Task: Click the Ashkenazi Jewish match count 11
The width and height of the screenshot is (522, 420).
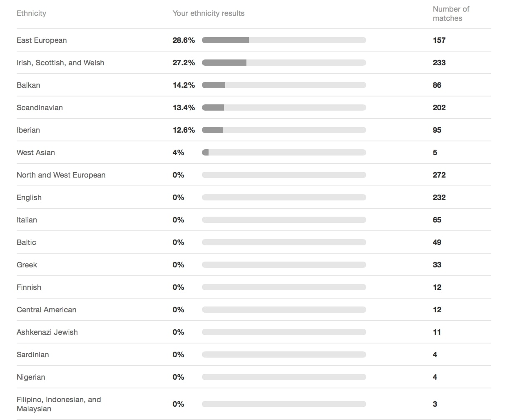Action: (437, 332)
